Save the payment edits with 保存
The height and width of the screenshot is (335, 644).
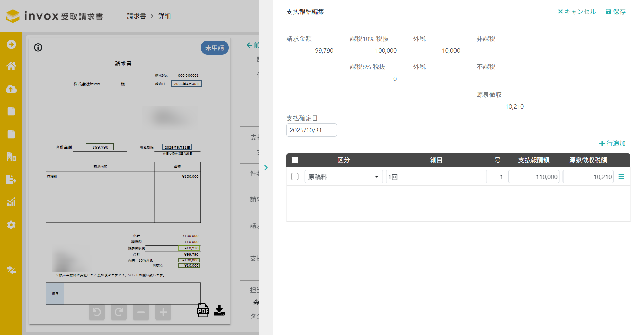[615, 12]
